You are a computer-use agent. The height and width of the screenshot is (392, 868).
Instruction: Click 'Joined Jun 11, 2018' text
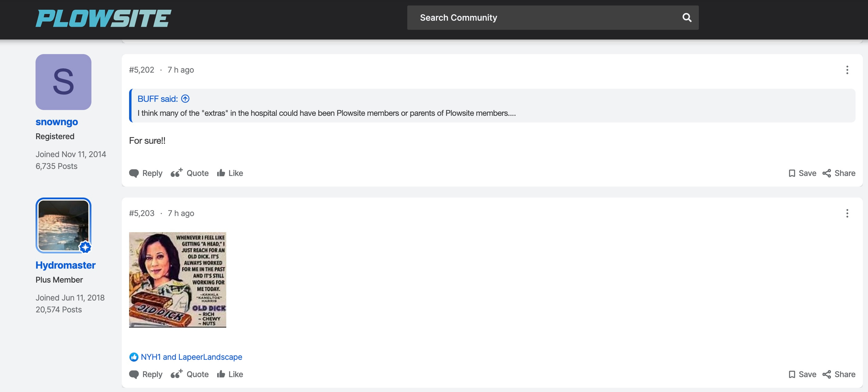(x=70, y=297)
